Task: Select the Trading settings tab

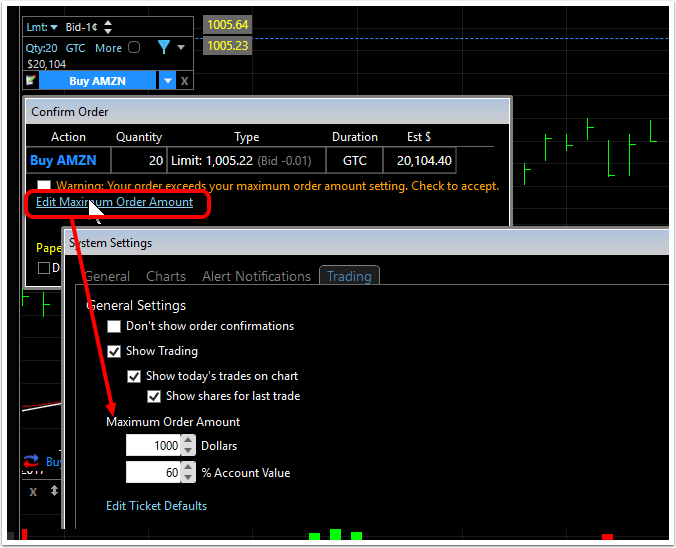Action: (x=349, y=276)
